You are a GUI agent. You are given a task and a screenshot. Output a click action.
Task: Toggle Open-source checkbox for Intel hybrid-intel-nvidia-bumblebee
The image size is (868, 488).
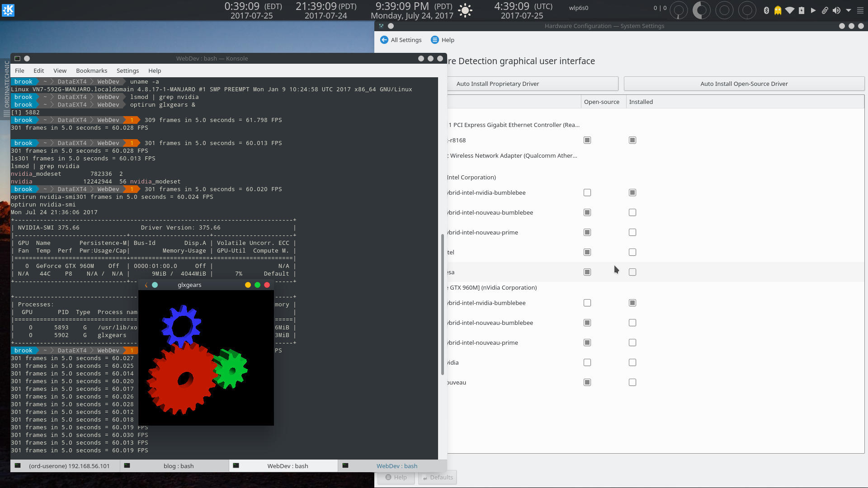point(587,192)
